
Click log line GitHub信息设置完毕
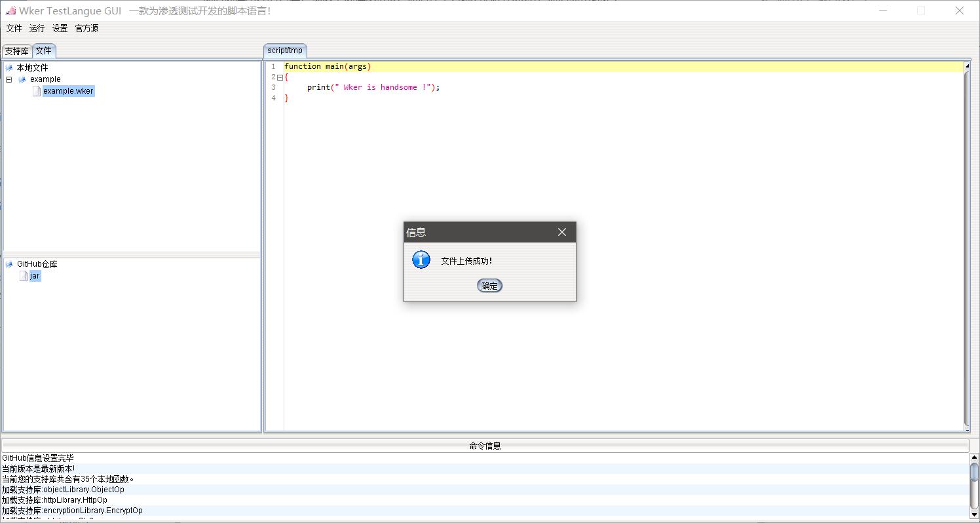click(38, 458)
